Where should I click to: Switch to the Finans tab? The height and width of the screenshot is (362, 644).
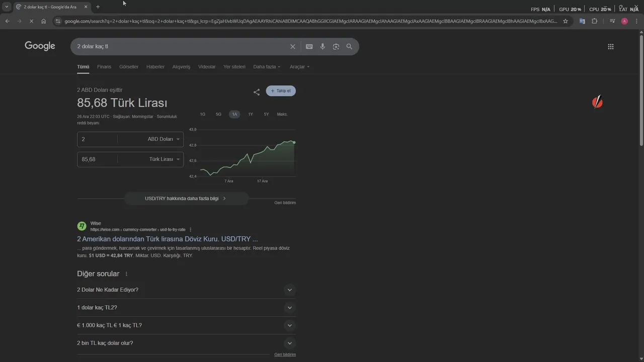[104, 67]
